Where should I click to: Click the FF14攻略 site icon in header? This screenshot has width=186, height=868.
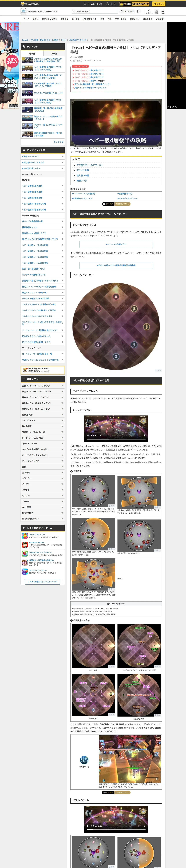[23, 11]
